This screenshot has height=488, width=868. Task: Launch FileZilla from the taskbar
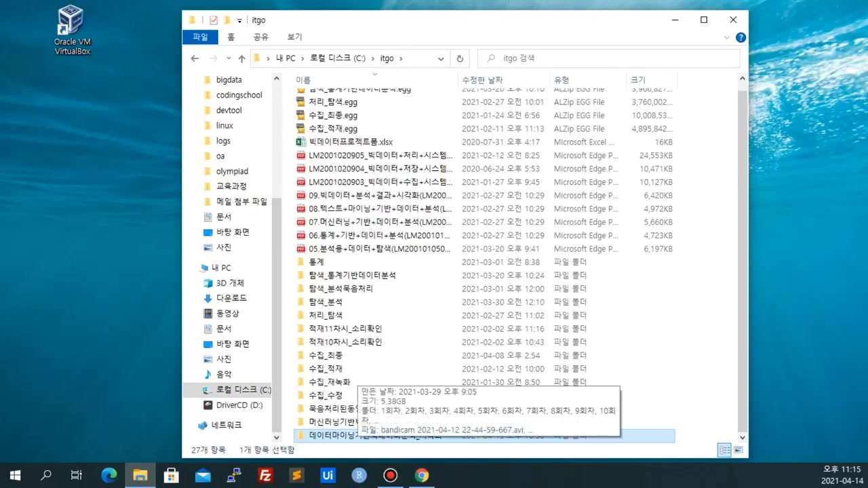tap(265, 475)
